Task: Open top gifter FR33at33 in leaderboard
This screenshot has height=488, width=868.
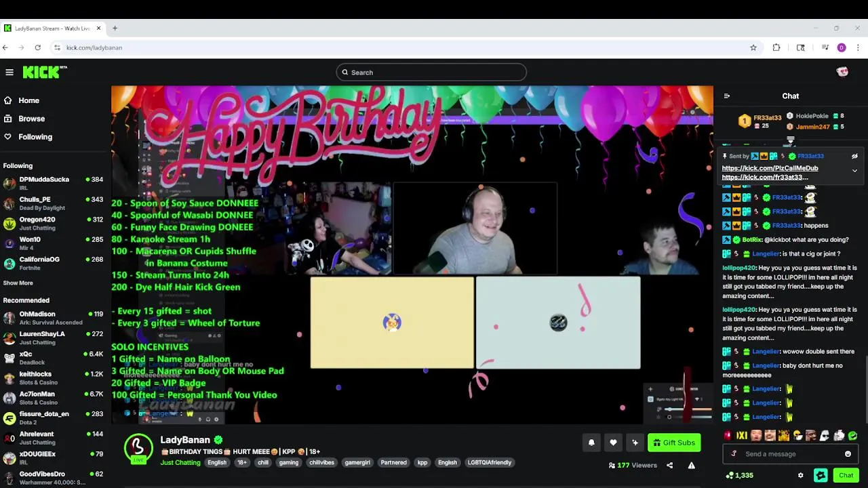Action: point(767,118)
